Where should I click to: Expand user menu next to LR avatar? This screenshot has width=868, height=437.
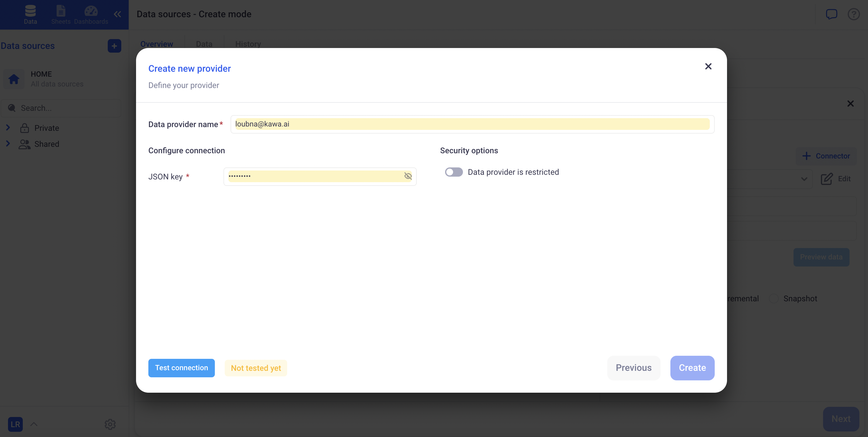pos(34,424)
